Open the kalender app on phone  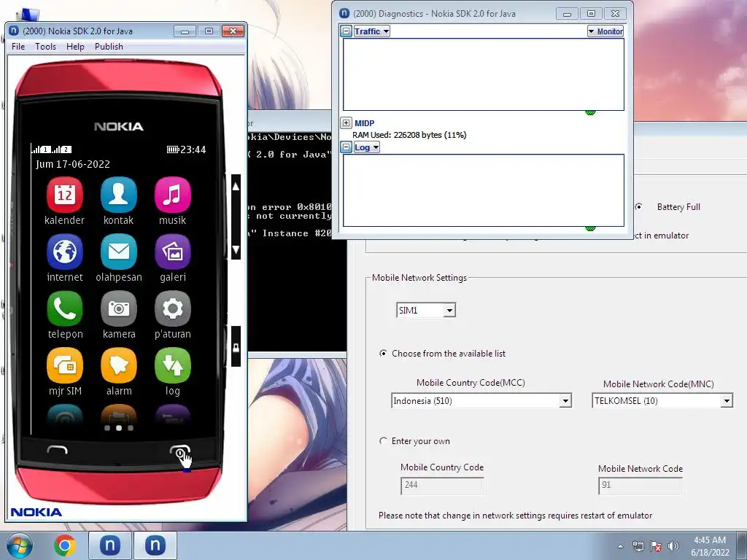coord(65,195)
